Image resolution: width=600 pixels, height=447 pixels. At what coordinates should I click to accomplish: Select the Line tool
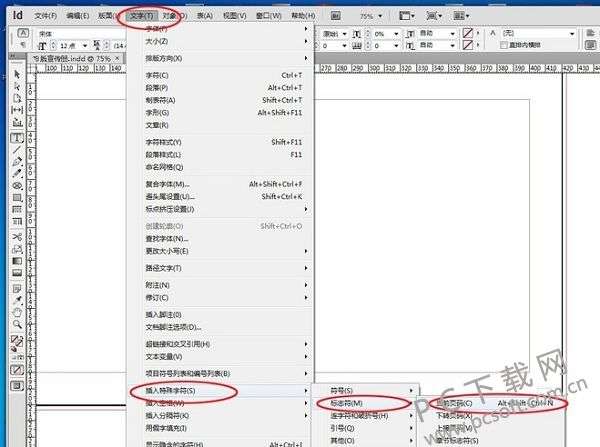(x=17, y=150)
